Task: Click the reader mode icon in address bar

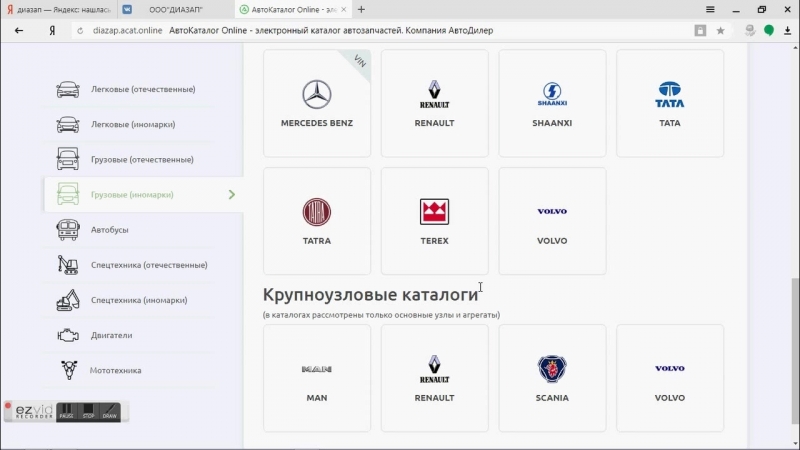Action: [700, 31]
